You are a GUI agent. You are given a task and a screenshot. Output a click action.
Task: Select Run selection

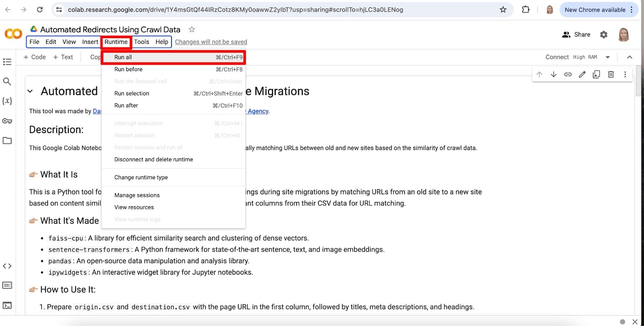point(173,93)
